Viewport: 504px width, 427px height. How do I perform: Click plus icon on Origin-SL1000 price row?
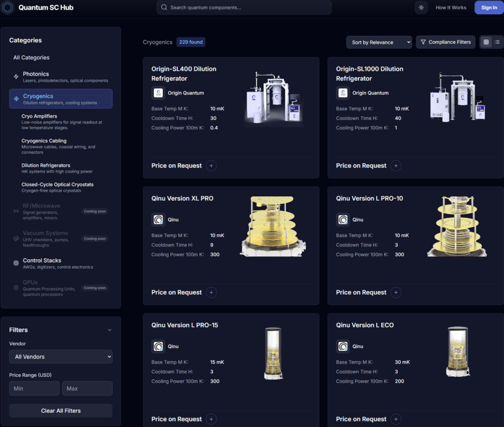pos(396,166)
